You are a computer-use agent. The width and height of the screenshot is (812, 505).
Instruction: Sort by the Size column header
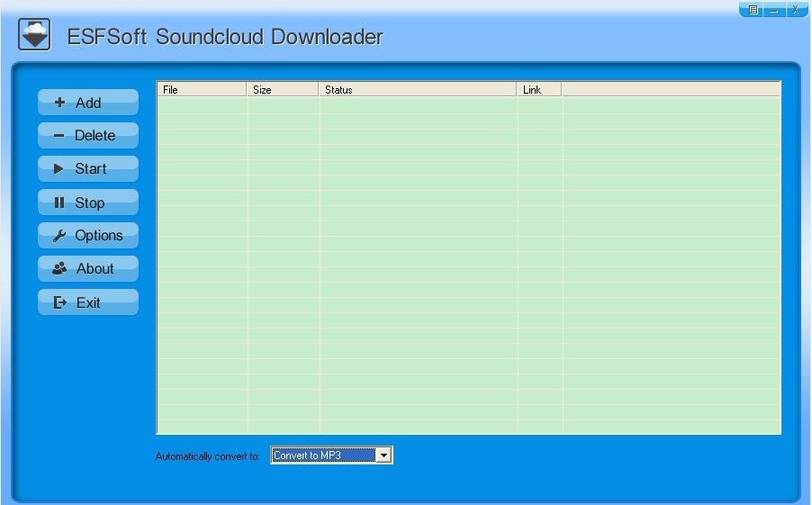283,90
